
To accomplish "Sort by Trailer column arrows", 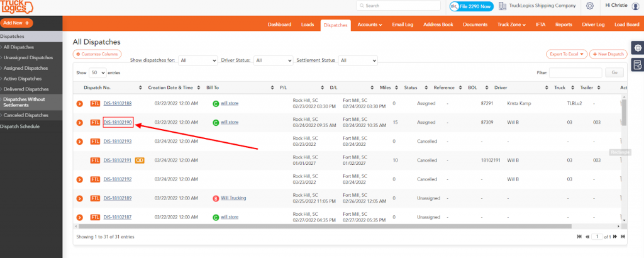I will 599,87.
